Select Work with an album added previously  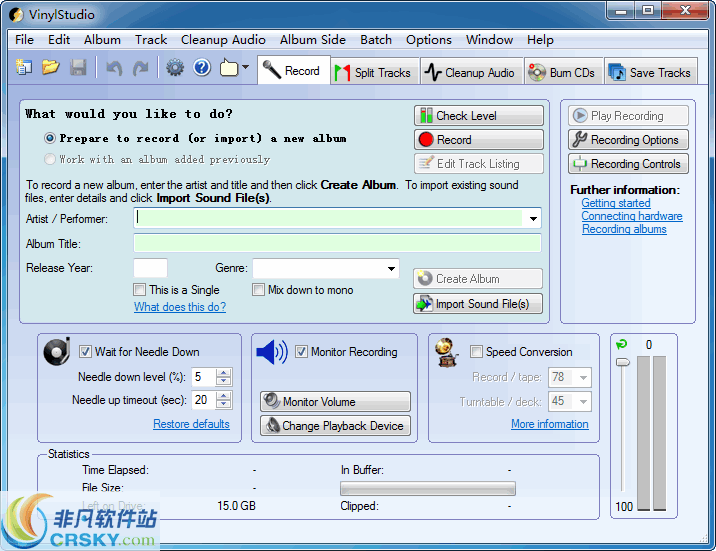[50, 159]
